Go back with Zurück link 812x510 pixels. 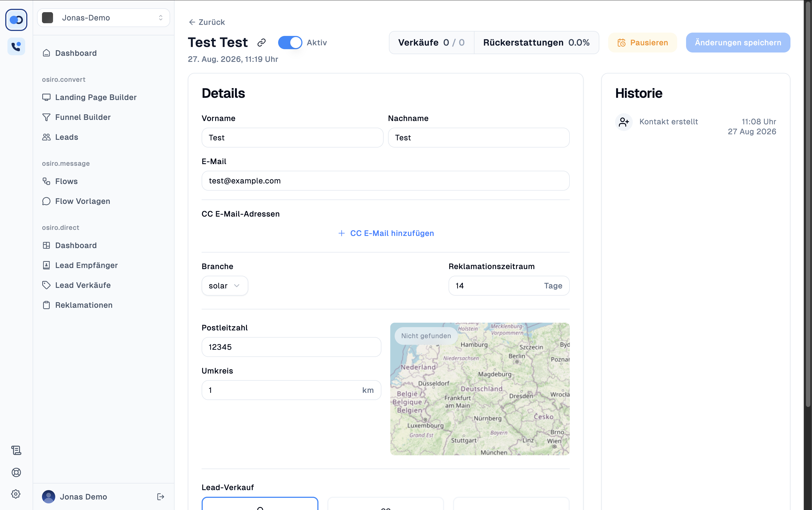point(207,22)
